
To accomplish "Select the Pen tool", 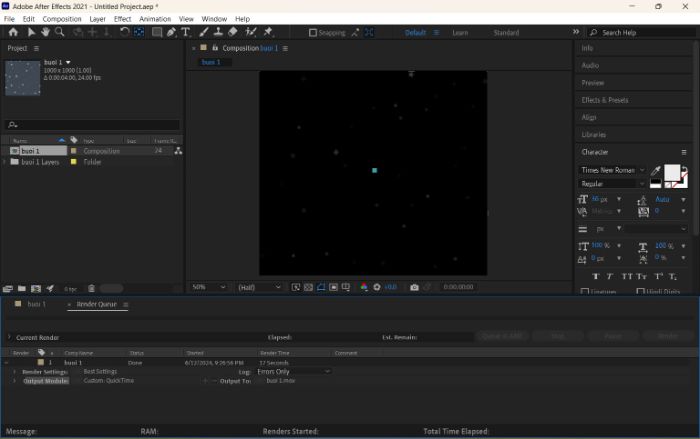I will coord(171,32).
